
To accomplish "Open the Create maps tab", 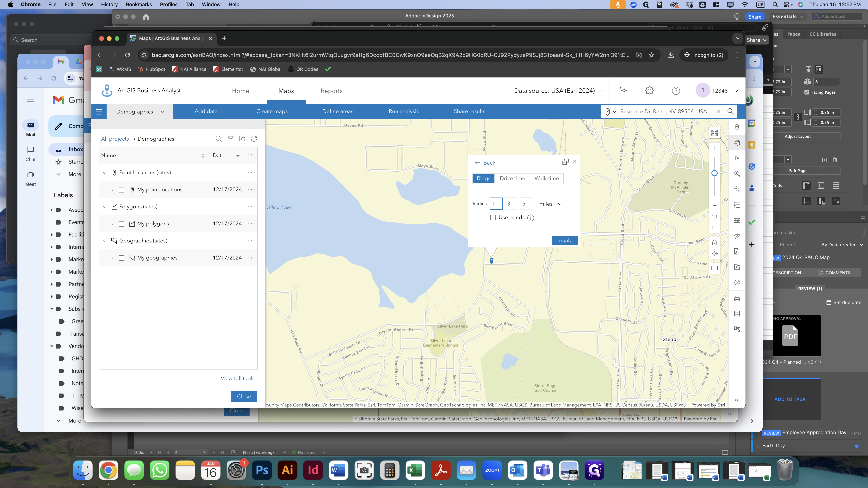I will point(272,112).
